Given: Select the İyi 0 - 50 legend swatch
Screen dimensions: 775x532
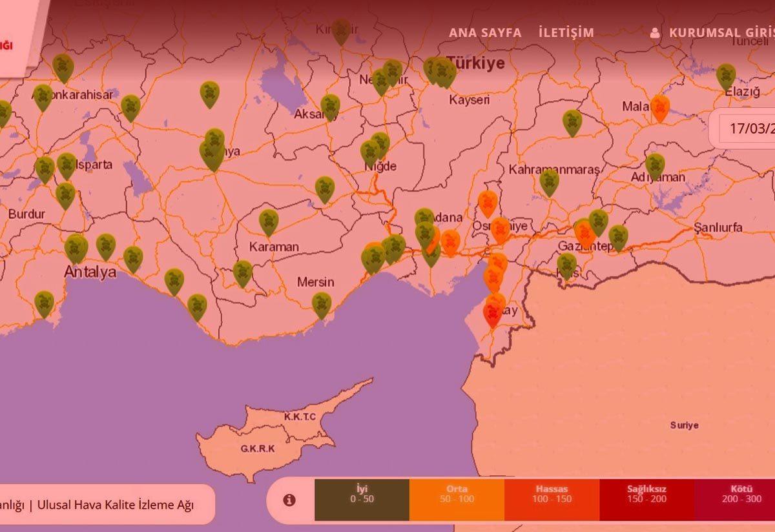Looking at the screenshot, I should point(362,500).
